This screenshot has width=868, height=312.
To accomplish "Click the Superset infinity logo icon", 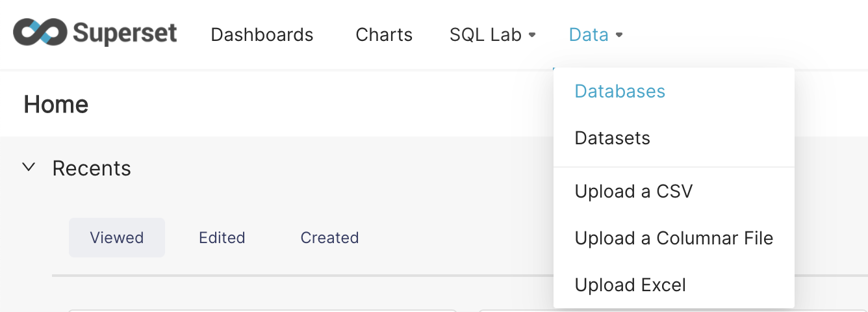I will [x=40, y=32].
